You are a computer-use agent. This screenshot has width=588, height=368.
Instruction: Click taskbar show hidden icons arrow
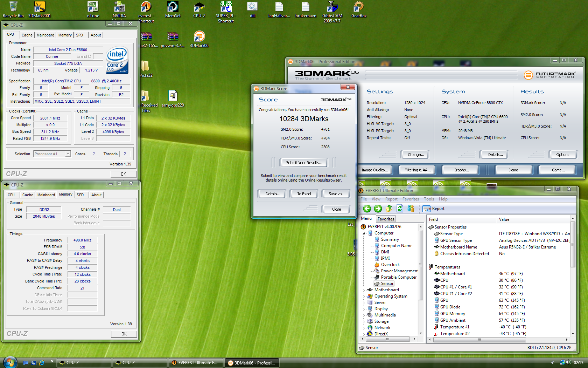coord(553,363)
